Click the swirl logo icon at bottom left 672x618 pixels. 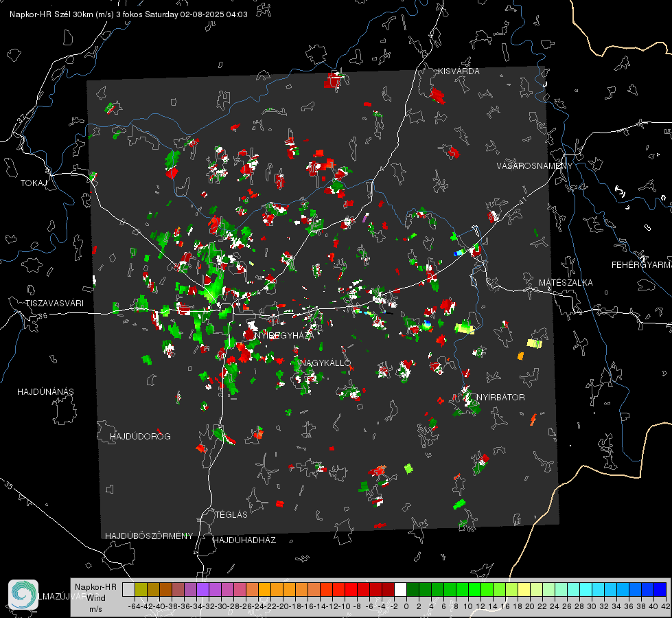(23, 594)
